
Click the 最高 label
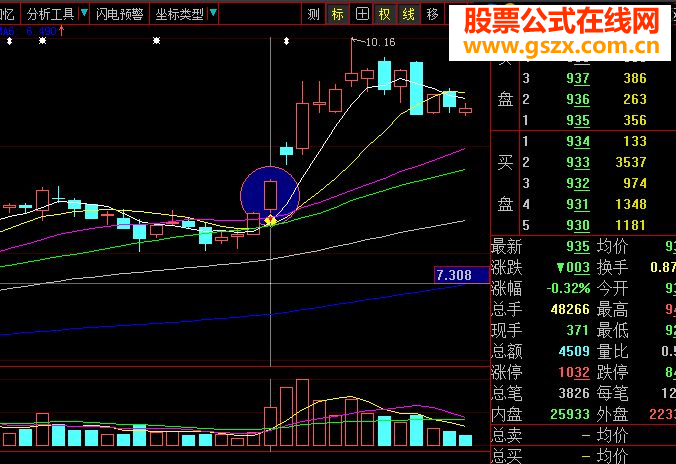coord(612,309)
